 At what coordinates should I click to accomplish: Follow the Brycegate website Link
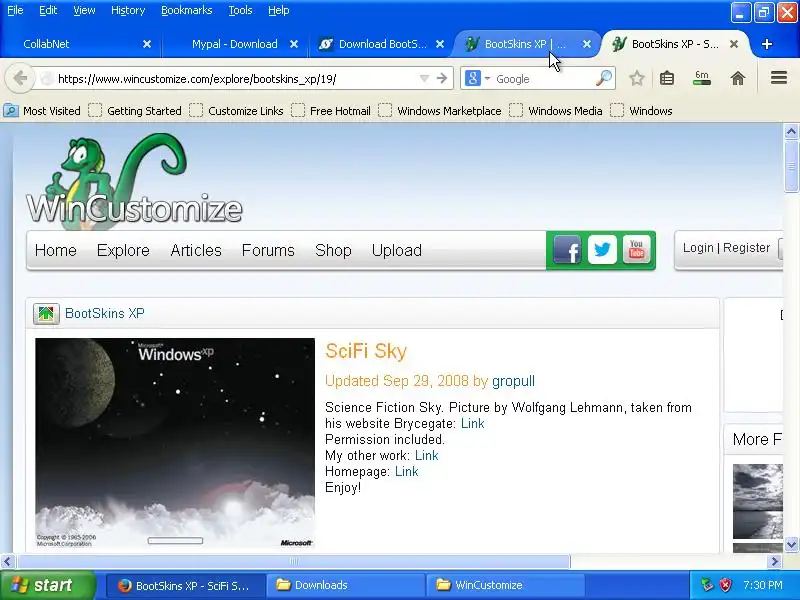(x=472, y=423)
